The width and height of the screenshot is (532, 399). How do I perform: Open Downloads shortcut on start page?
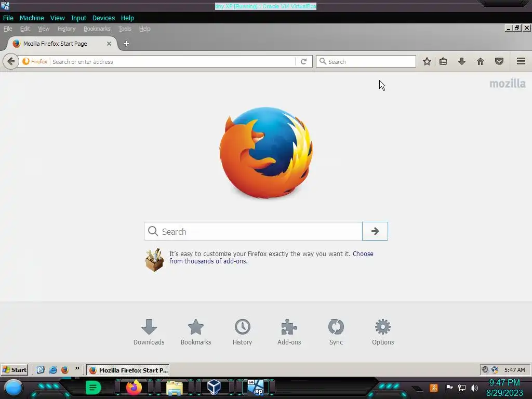(x=149, y=332)
